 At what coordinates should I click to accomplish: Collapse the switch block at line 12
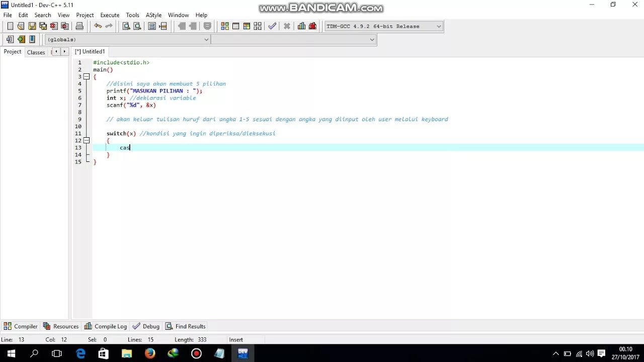coord(87,141)
